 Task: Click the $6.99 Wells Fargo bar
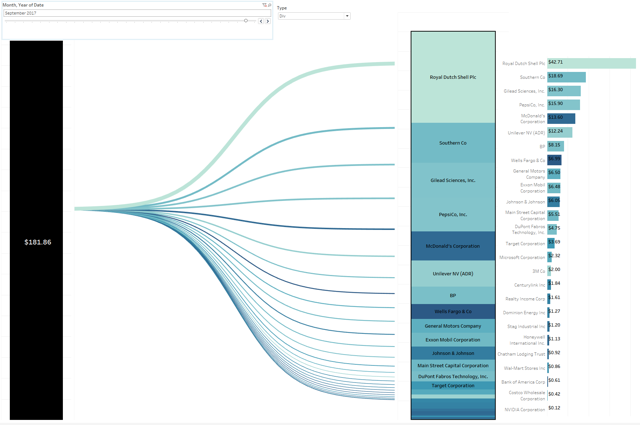pyautogui.click(x=554, y=160)
